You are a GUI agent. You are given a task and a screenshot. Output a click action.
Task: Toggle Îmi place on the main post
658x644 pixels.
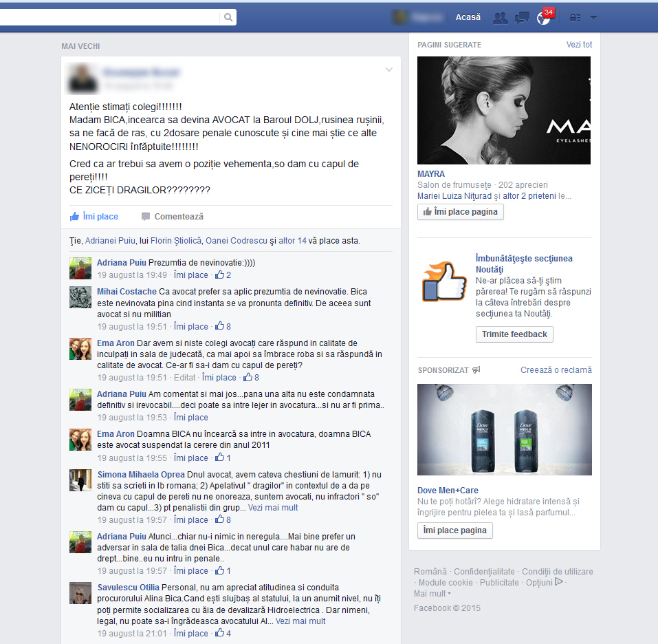click(94, 217)
